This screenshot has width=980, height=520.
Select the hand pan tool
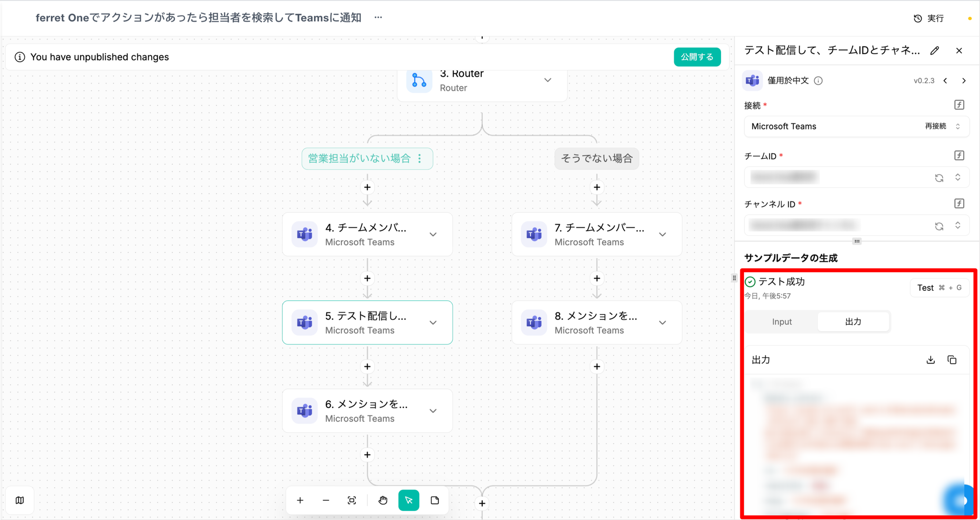pyautogui.click(x=383, y=500)
